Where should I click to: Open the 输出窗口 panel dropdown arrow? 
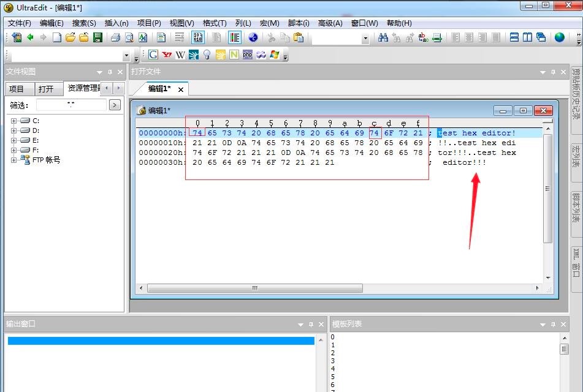click(x=300, y=325)
